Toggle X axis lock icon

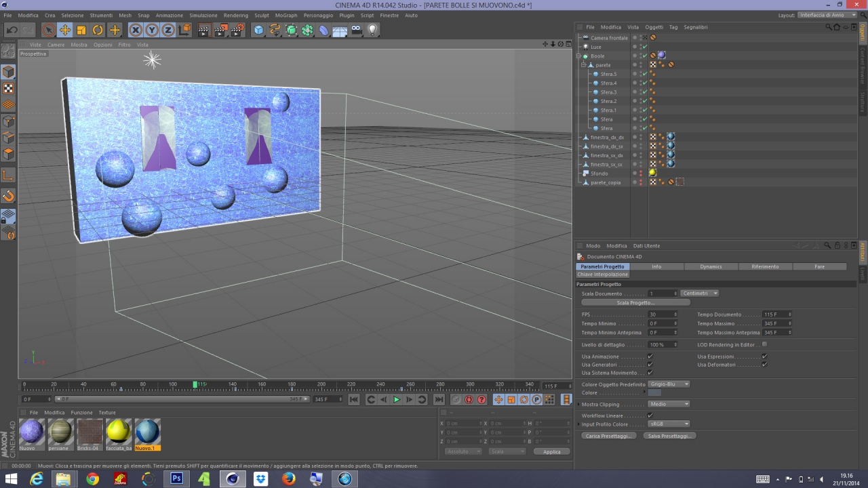click(x=136, y=30)
